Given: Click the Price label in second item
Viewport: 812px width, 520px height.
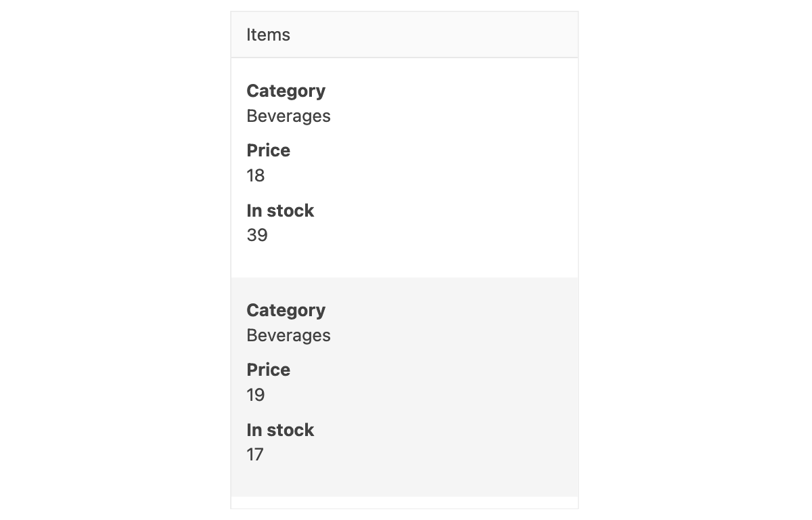Looking at the screenshot, I should tap(268, 370).
